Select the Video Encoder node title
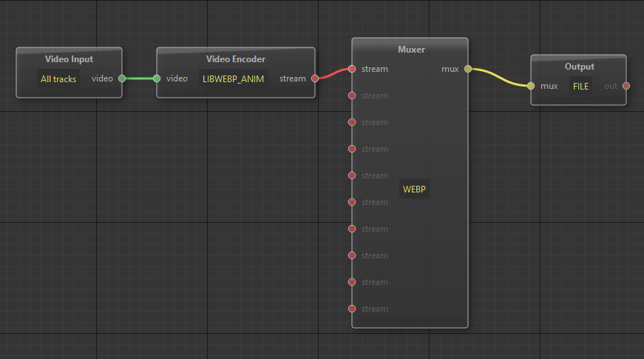The image size is (644, 359). [x=235, y=59]
